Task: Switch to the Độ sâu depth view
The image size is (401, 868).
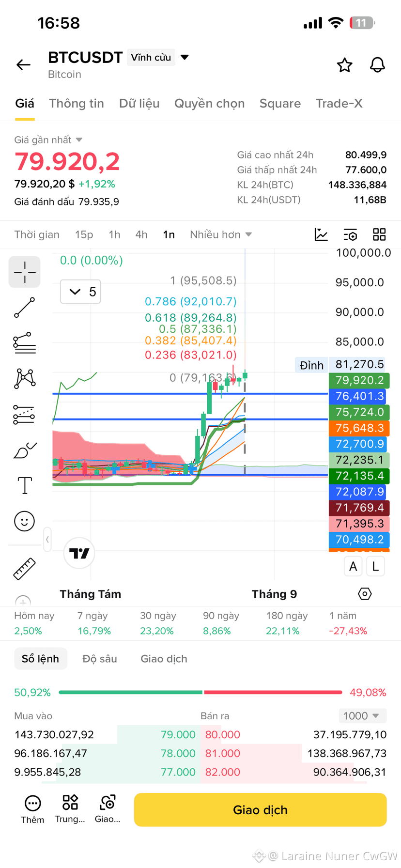Action: (x=100, y=659)
